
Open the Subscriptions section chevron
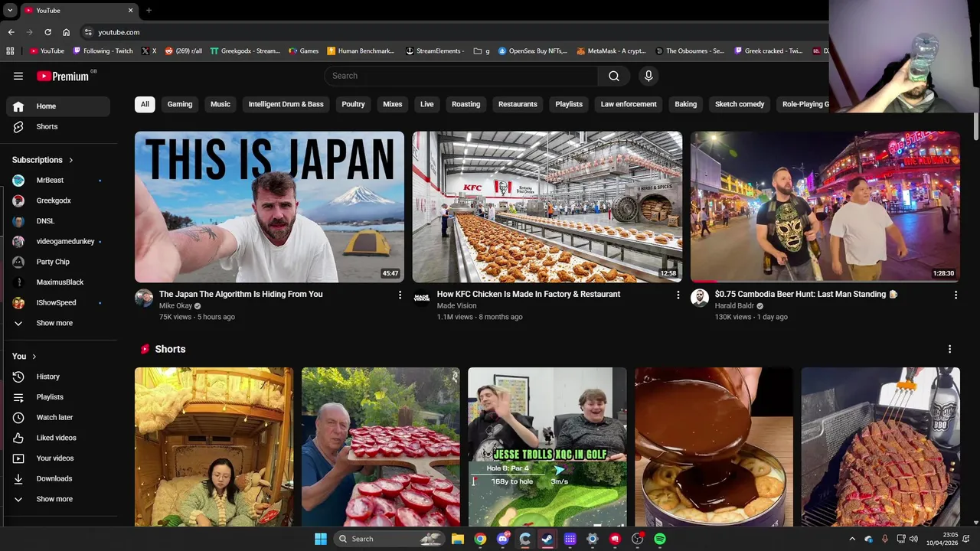[70, 160]
